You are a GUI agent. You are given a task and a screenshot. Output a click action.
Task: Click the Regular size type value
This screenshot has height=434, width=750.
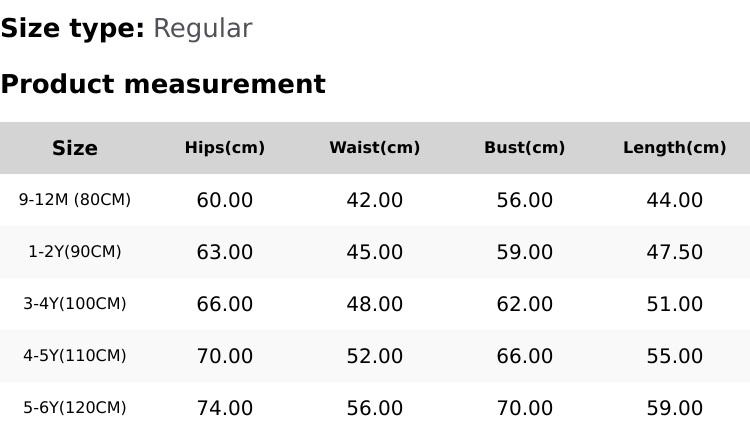click(202, 29)
